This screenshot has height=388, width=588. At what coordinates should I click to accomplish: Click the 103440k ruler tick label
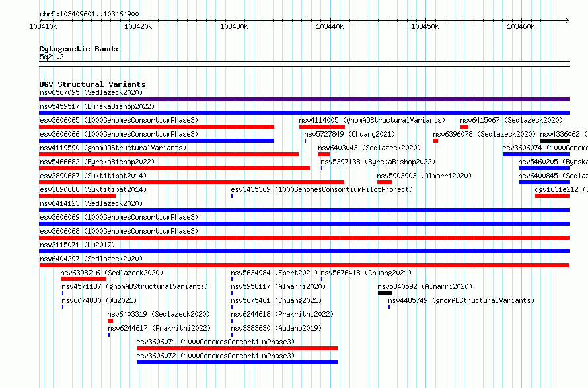click(x=330, y=26)
